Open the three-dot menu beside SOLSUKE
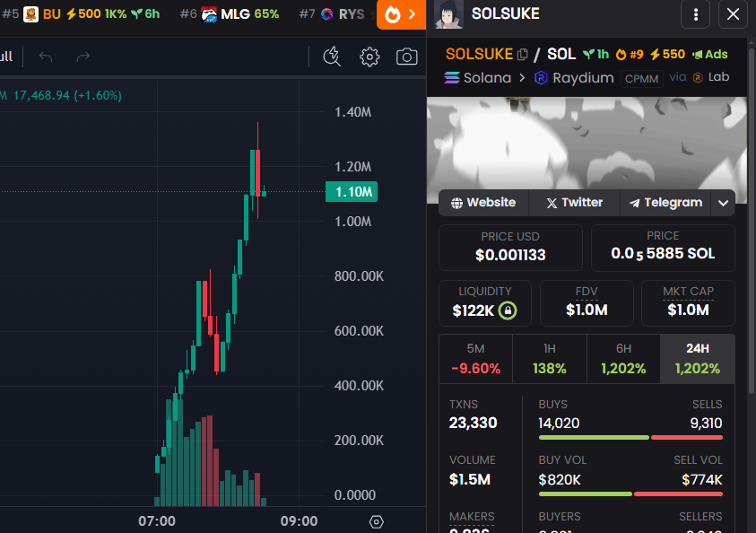The image size is (756, 533). pos(695,14)
